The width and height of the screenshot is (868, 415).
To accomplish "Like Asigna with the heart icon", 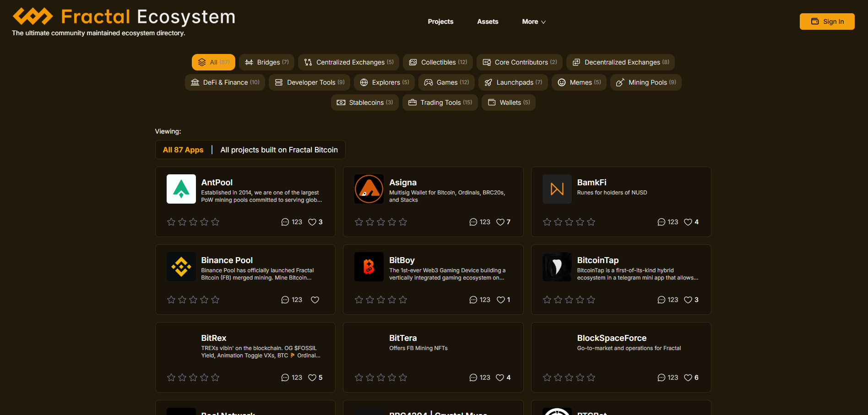I will (x=500, y=222).
